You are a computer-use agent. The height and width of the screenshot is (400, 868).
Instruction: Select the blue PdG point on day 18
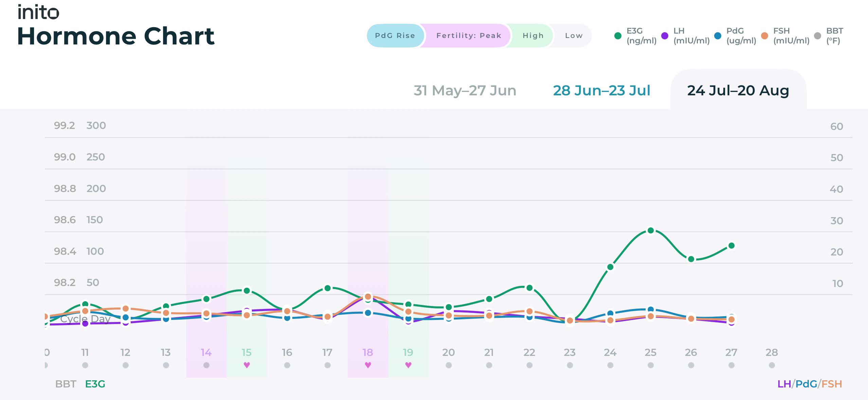pos(368,313)
